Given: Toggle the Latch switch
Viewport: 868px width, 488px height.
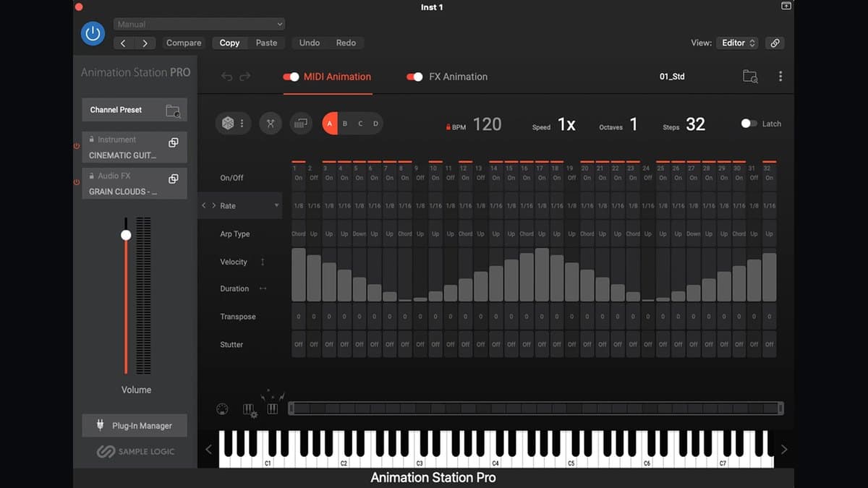Looking at the screenshot, I should click(x=749, y=124).
